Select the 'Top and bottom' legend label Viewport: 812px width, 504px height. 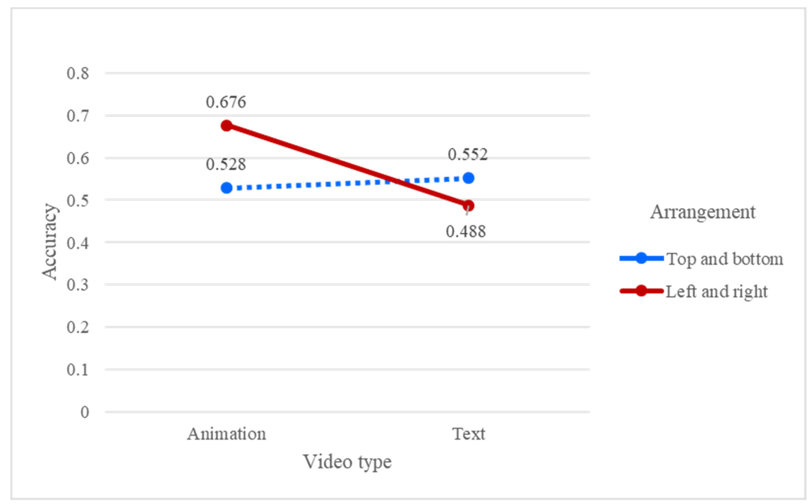725,259
